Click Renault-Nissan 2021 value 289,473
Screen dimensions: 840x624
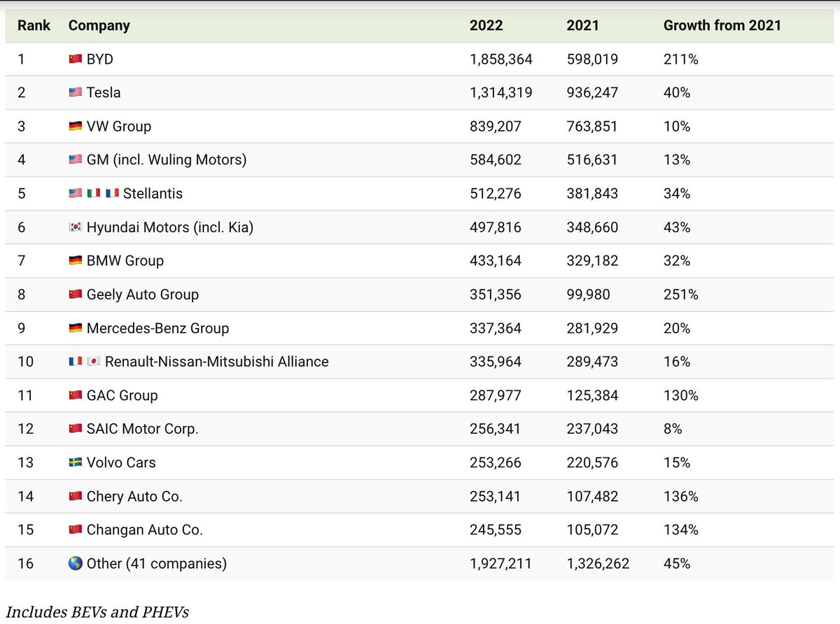592,362
